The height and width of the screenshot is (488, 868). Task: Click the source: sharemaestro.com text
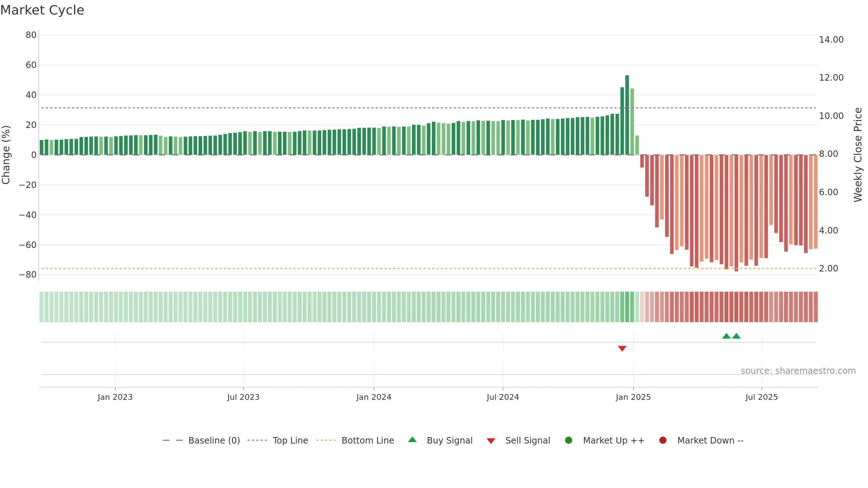(798, 371)
